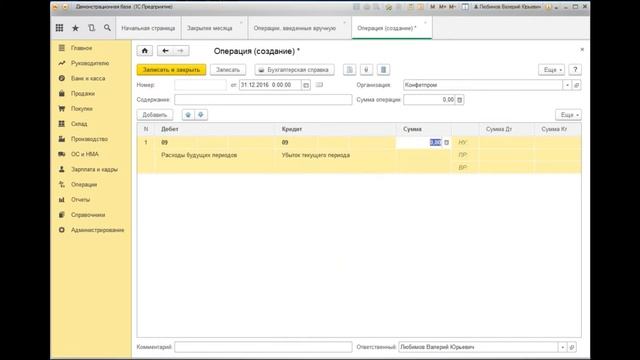This screenshot has width=640, height=360.
Task: Open Покупки section in sidebar
Action: [x=82, y=109]
